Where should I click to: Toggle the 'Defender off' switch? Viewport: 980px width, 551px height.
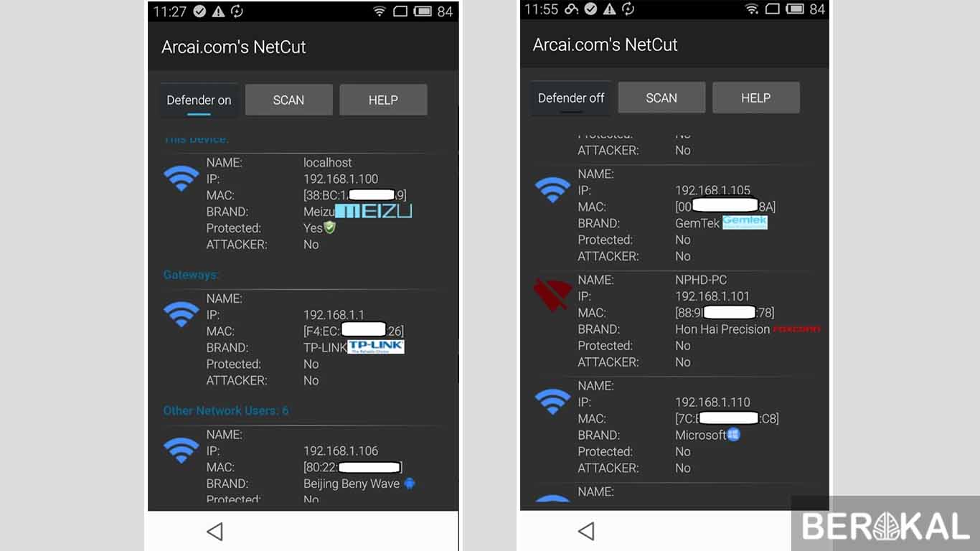pyautogui.click(x=571, y=98)
